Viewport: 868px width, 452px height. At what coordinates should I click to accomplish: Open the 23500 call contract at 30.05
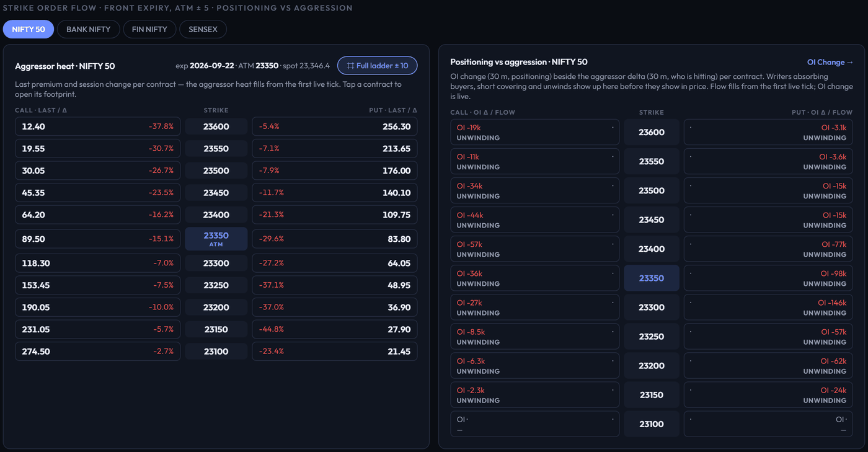point(98,171)
